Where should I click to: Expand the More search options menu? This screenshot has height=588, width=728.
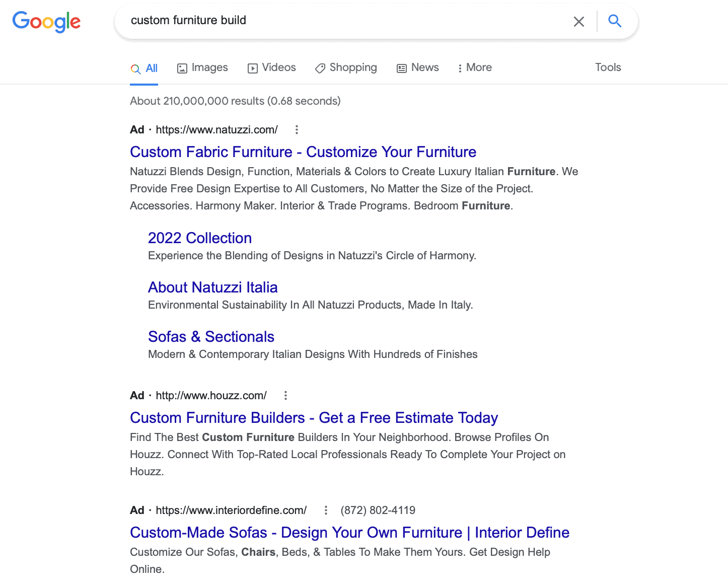point(475,67)
